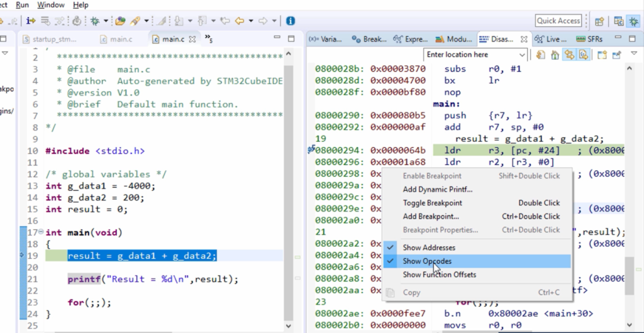This screenshot has width=644, height=333.
Task: Click address 08000290 in Disassembly
Action: [x=339, y=115]
